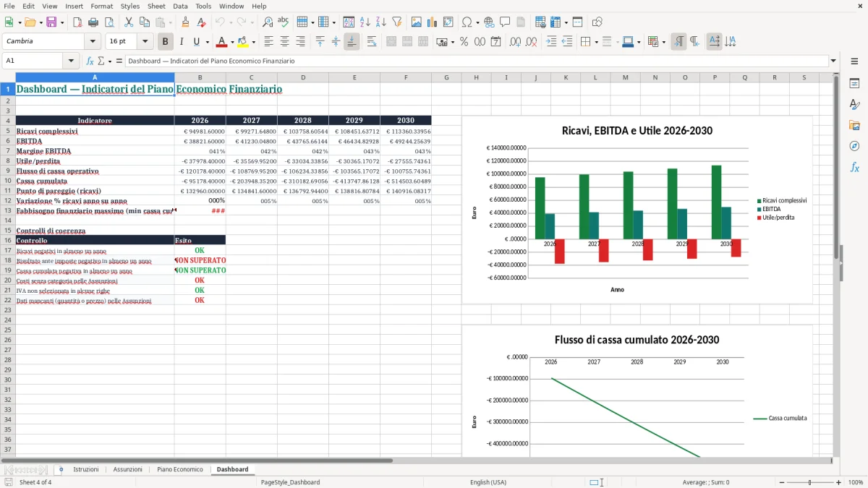Toggle Bold formatting
Image resolution: width=868 pixels, height=488 pixels.
[166, 42]
